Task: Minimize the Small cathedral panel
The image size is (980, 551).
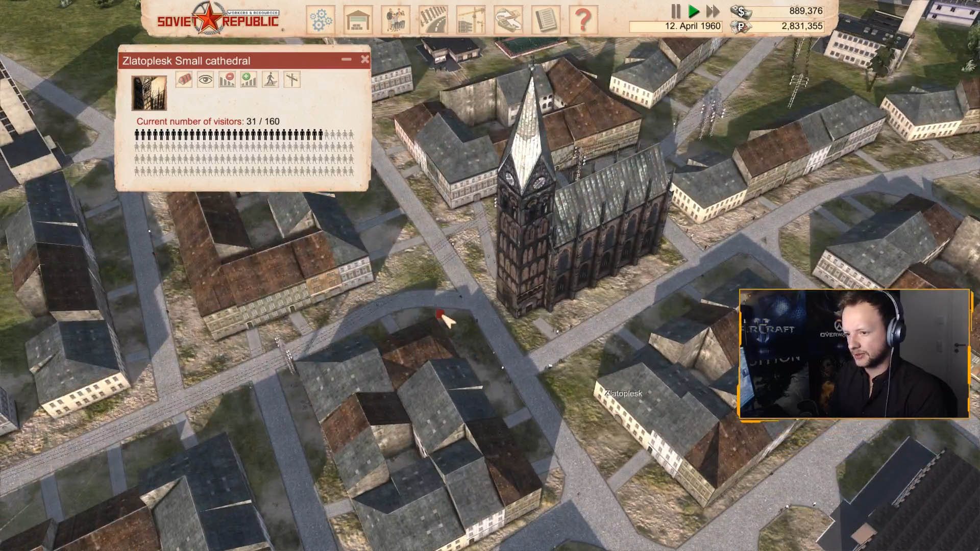Action: 347,60
